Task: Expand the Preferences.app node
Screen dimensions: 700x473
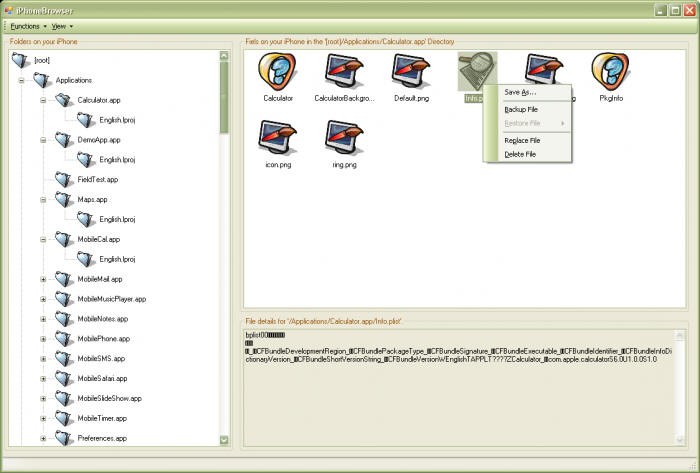Action: (43, 439)
